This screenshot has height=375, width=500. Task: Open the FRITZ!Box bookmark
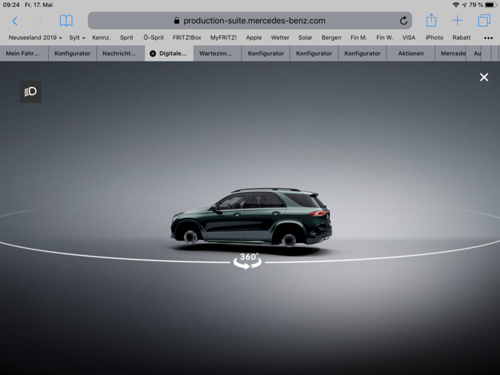(x=187, y=38)
